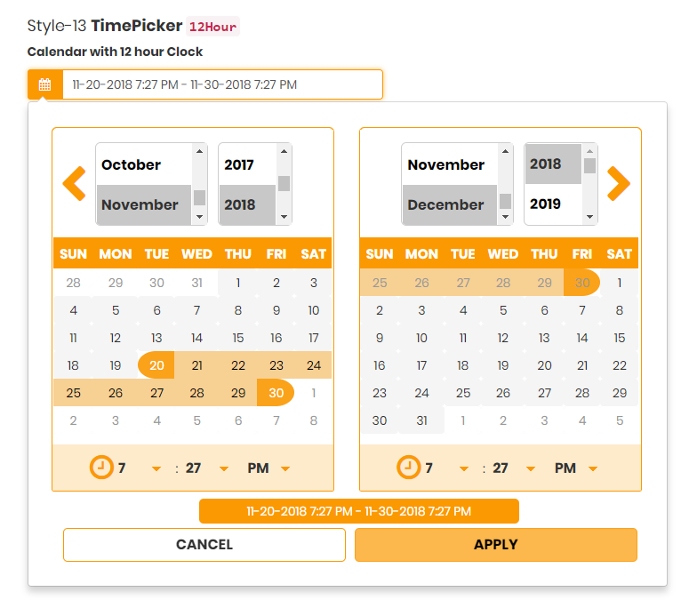Image resolution: width=697 pixels, height=616 pixels.
Task: Click the APPLY button
Action: [496, 544]
